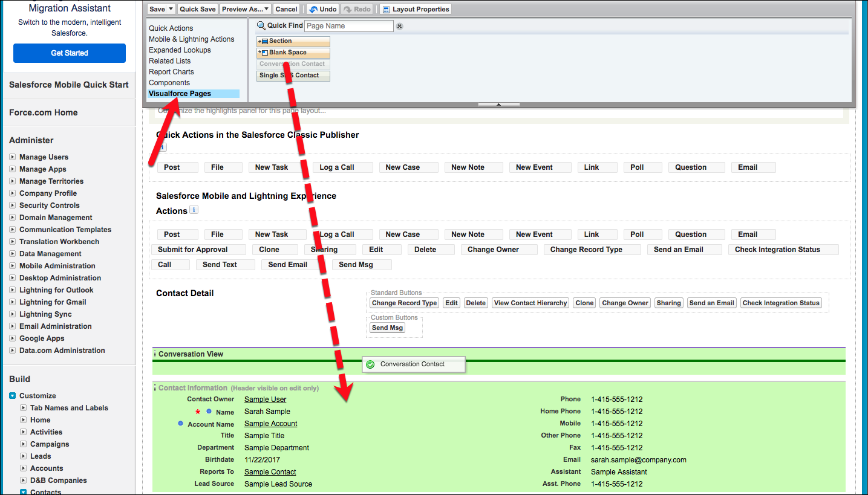The image size is (868, 495).
Task: Click the Cancel button in toolbar
Action: tap(286, 9)
